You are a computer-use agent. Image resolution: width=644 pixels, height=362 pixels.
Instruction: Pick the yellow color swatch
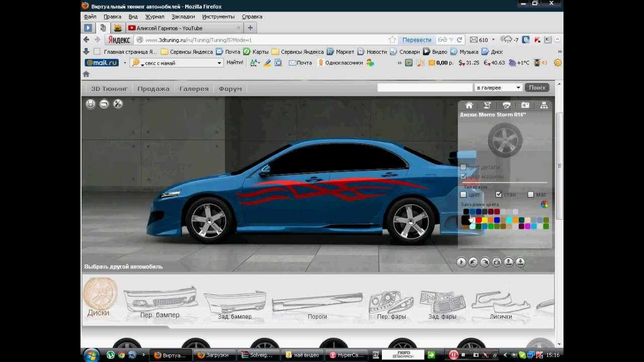(485, 220)
